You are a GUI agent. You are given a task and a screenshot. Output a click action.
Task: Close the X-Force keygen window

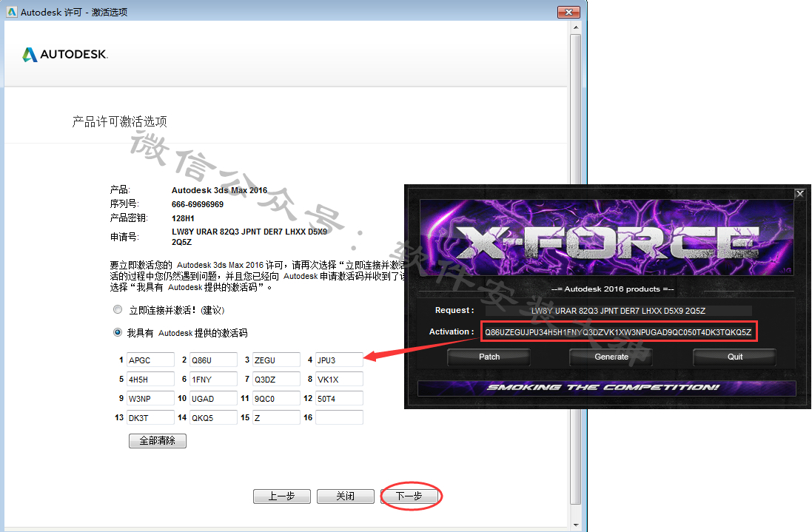point(799,194)
